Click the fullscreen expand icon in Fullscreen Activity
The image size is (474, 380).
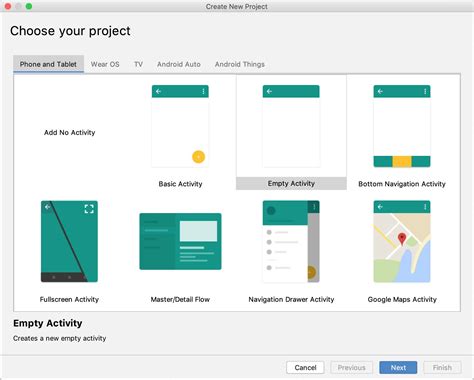coord(89,209)
